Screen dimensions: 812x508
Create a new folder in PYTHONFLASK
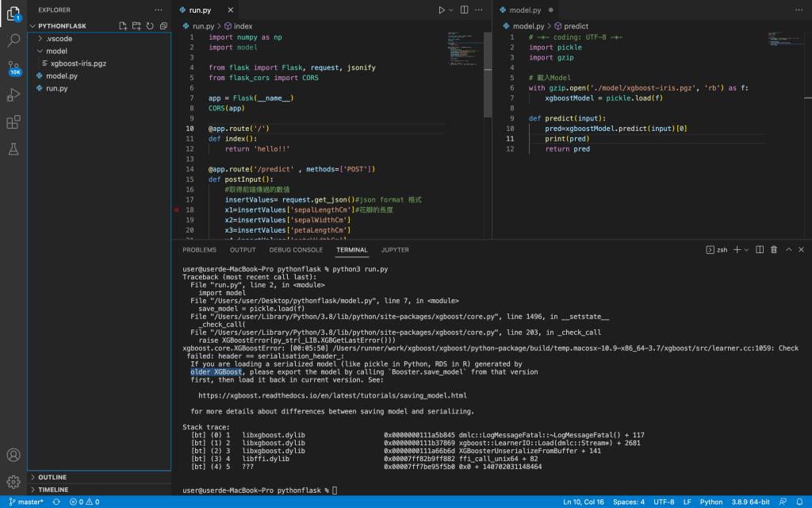136,26
